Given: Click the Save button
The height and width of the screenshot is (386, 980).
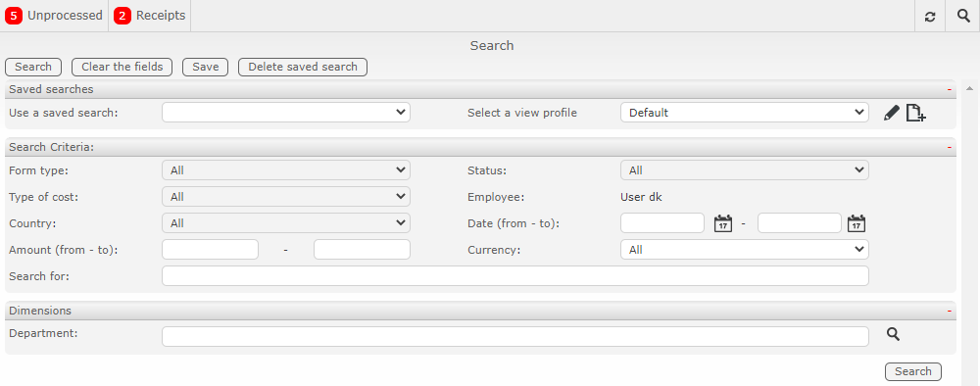Looking at the screenshot, I should point(205,67).
